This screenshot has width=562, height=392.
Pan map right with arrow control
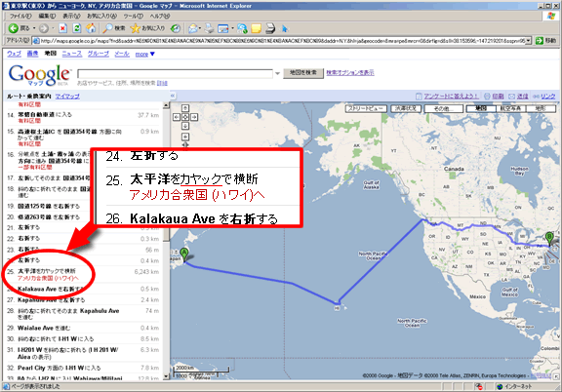click(x=194, y=117)
